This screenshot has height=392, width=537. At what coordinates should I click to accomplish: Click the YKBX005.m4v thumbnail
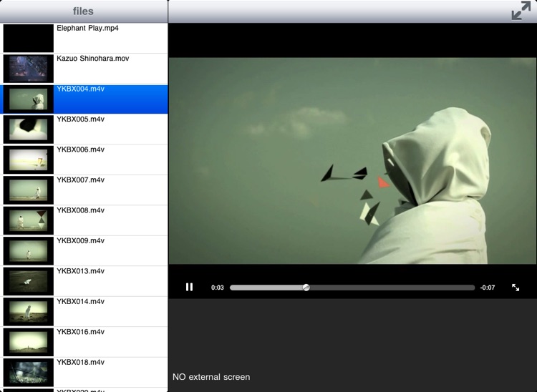[x=29, y=129]
